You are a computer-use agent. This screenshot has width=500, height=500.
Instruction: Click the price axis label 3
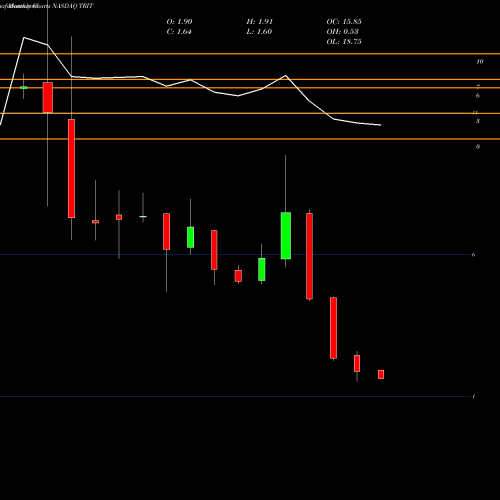(x=478, y=121)
